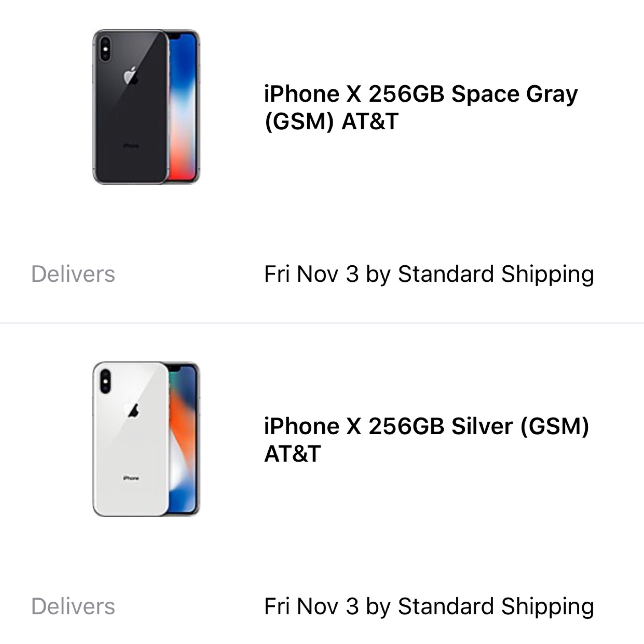Click the (GSM) AT&T line of Space Gray title
Screen dimensions: 644x644
[331, 121]
